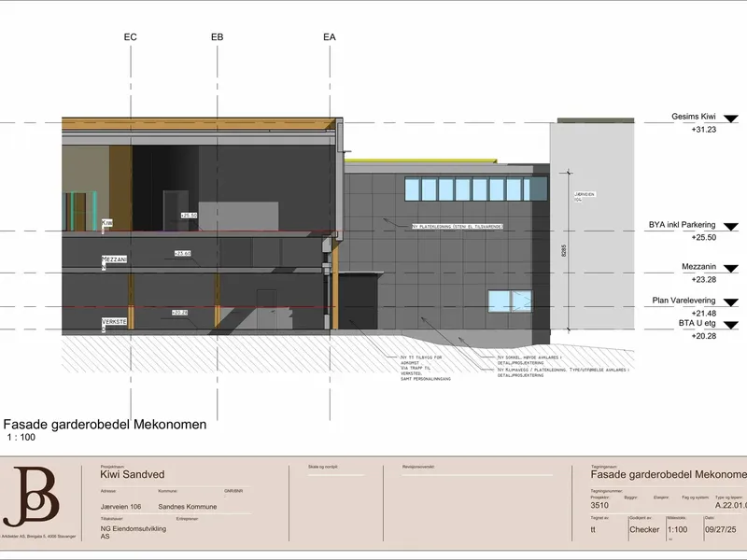Click project number '3510'
747x560 pixels.
pyautogui.click(x=599, y=505)
